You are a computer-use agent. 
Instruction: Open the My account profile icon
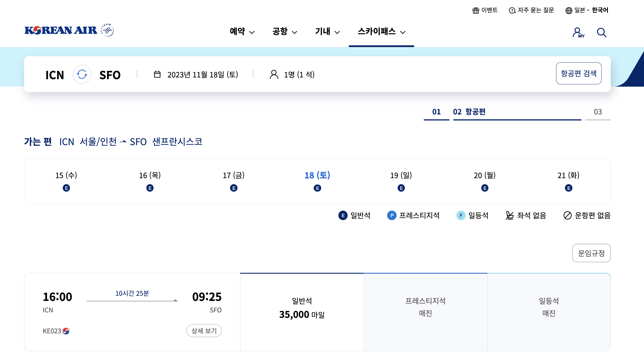(578, 32)
